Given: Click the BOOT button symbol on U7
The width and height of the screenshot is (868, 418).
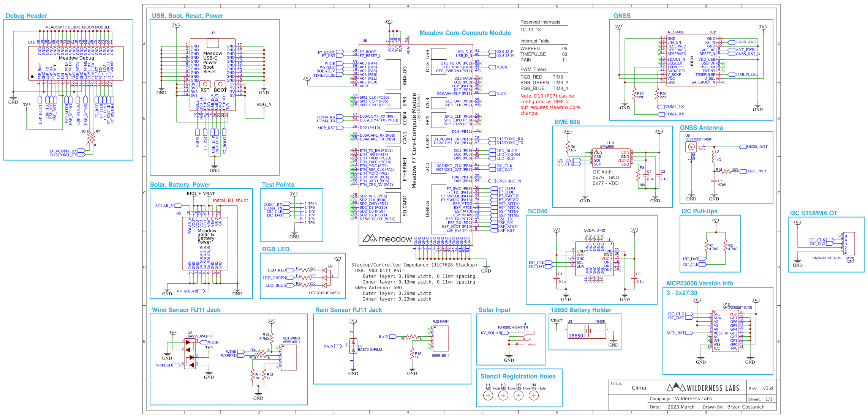Looking at the screenshot, I should coord(220,84).
